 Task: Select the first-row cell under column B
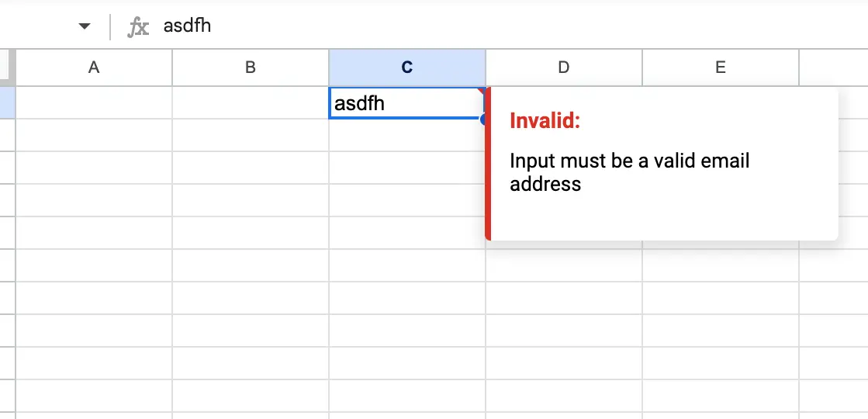250,102
